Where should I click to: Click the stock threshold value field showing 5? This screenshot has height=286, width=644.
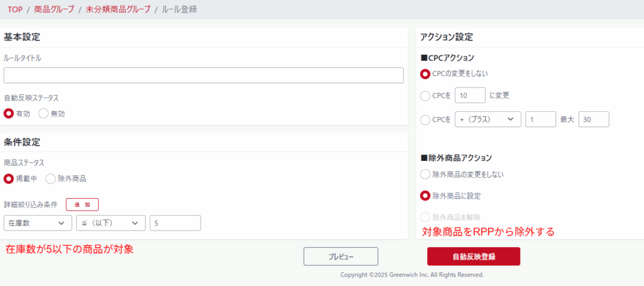pos(175,223)
